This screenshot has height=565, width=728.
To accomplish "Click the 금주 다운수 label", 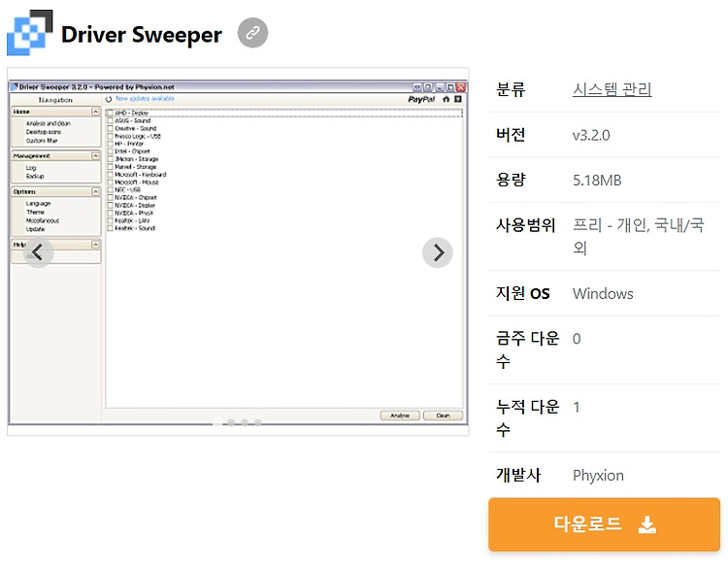I will [527, 349].
